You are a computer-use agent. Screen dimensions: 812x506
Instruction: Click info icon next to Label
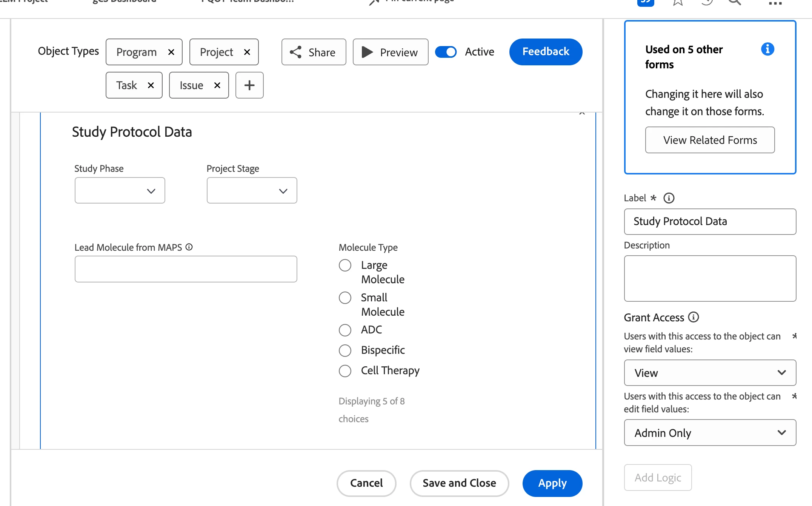click(x=669, y=198)
